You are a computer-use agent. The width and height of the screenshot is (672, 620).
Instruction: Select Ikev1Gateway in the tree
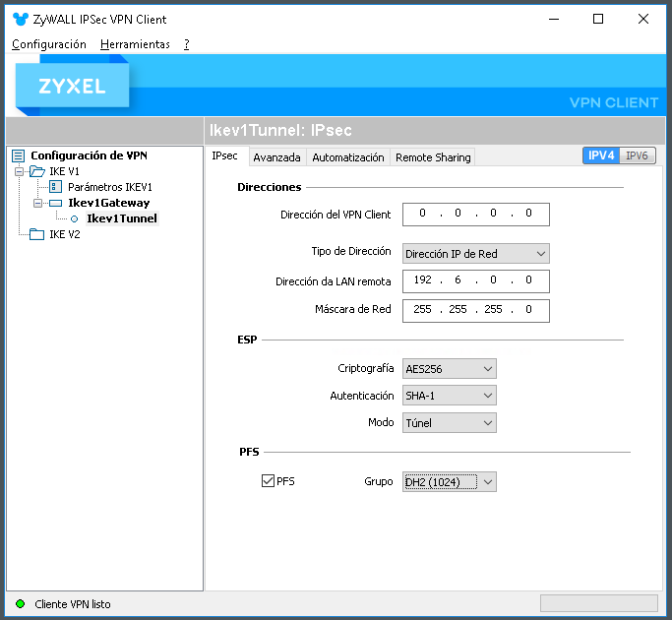point(109,203)
